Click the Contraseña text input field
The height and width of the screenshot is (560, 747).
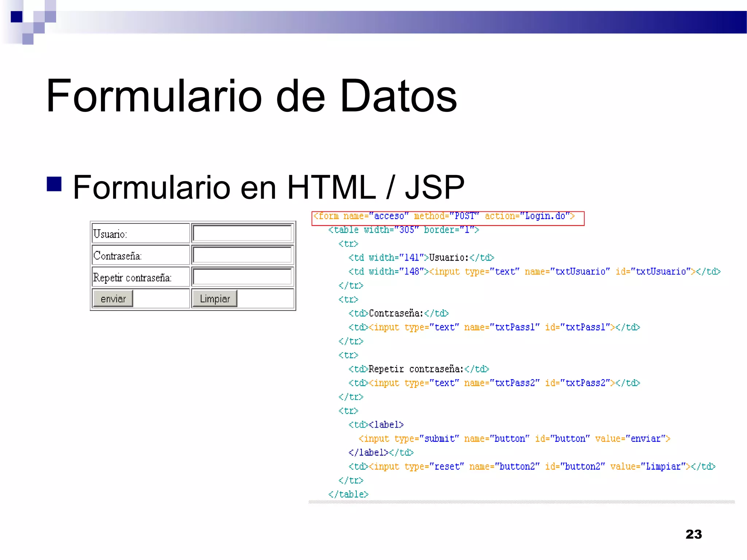(243, 255)
